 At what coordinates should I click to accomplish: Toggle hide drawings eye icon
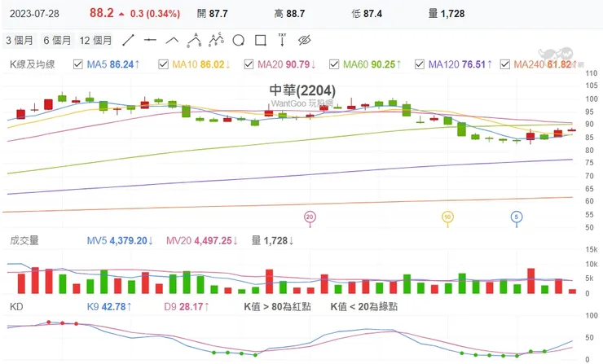(304, 40)
